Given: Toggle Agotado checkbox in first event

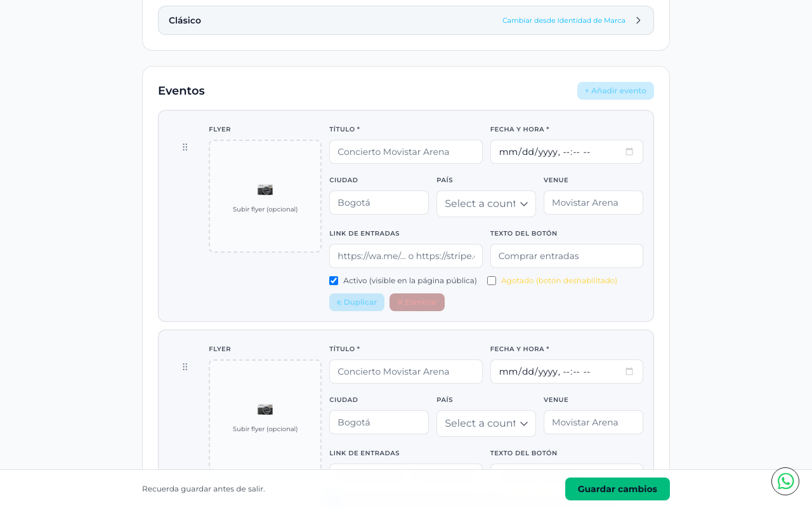Looking at the screenshot, I should tap(492, 281).
